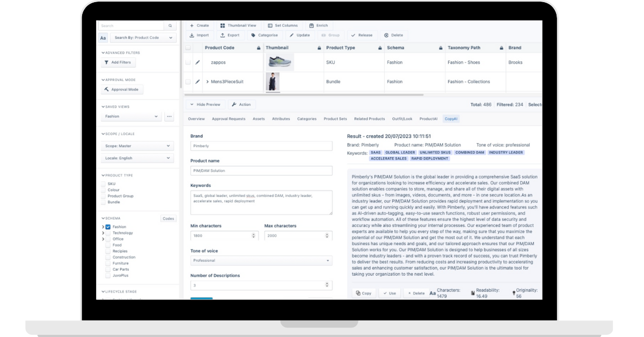
Task: Expand the Fashion schema tree node
Action: coord(103,227)
